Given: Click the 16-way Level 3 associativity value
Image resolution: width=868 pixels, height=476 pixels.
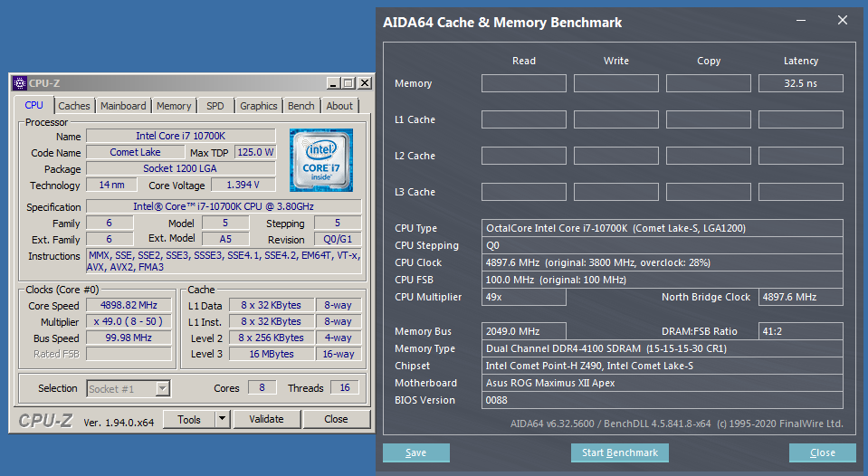Looking at the screenshot, I should (339, 354).
